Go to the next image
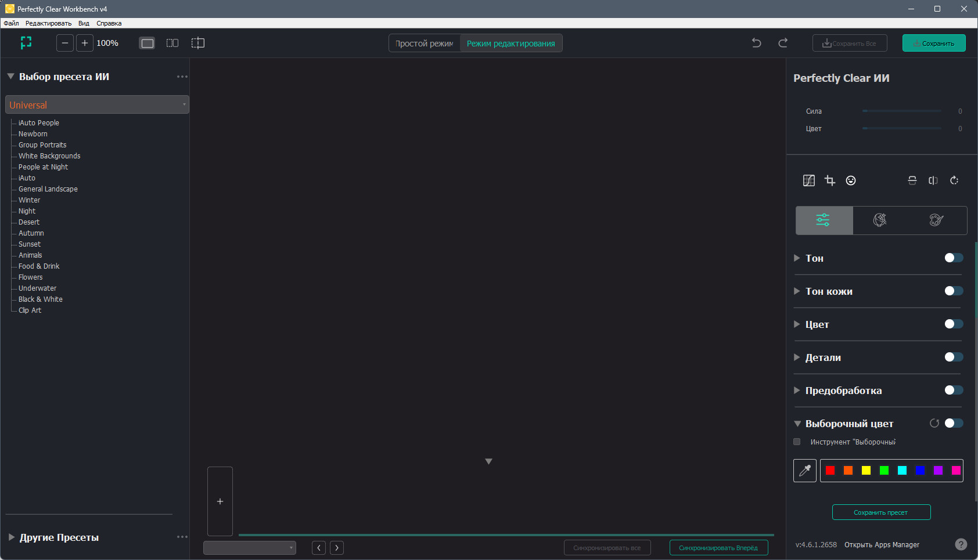978x560 pixels. (x=337, y=548)
